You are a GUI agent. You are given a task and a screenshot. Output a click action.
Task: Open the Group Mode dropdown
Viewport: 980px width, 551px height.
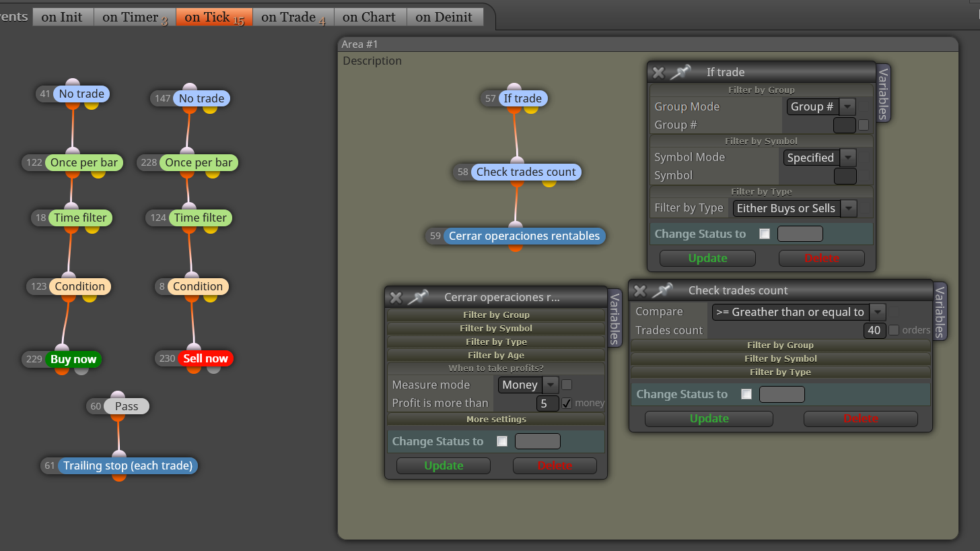pyautogui.click(x=821, y=106)
